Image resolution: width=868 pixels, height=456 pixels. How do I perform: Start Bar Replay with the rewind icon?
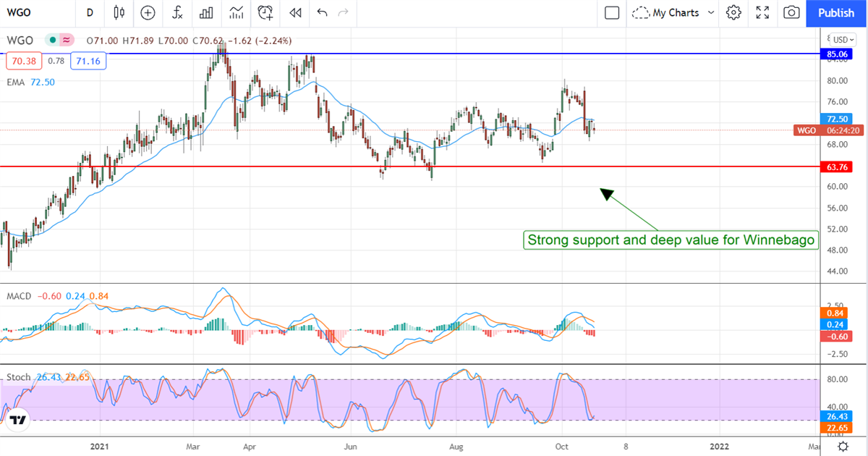point(294,12)
